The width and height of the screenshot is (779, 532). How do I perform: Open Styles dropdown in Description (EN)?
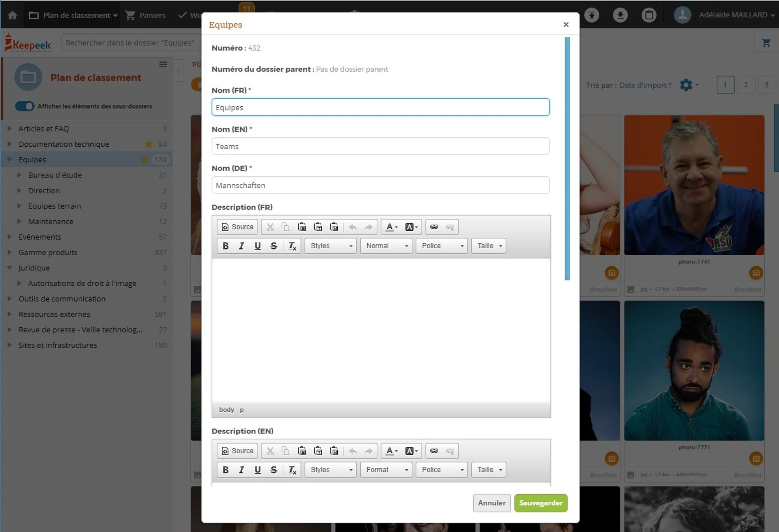tap(331, 470)
